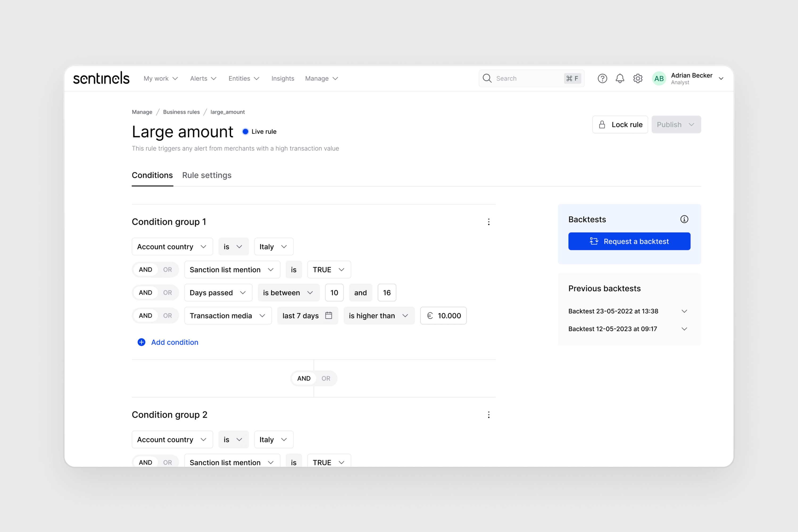The width and height of the screenshot is (798, 532).
Task: Open the is higher than dropdown
Action: [x=379, y=315]
